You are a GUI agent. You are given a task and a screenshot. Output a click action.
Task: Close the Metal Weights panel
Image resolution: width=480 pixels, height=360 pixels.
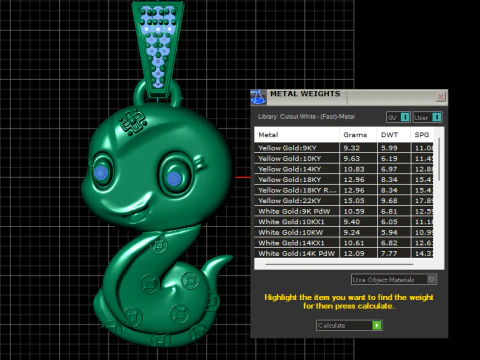[440, 97]
